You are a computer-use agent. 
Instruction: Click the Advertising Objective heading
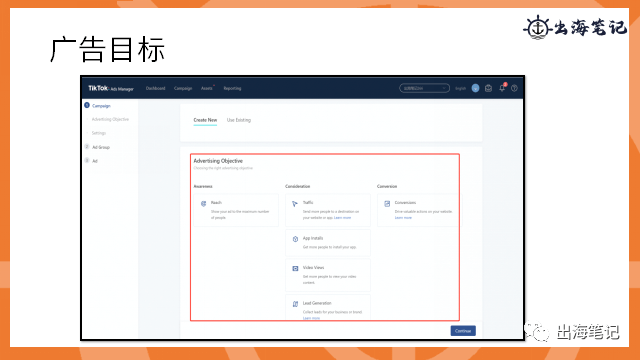tap(218, 161)
